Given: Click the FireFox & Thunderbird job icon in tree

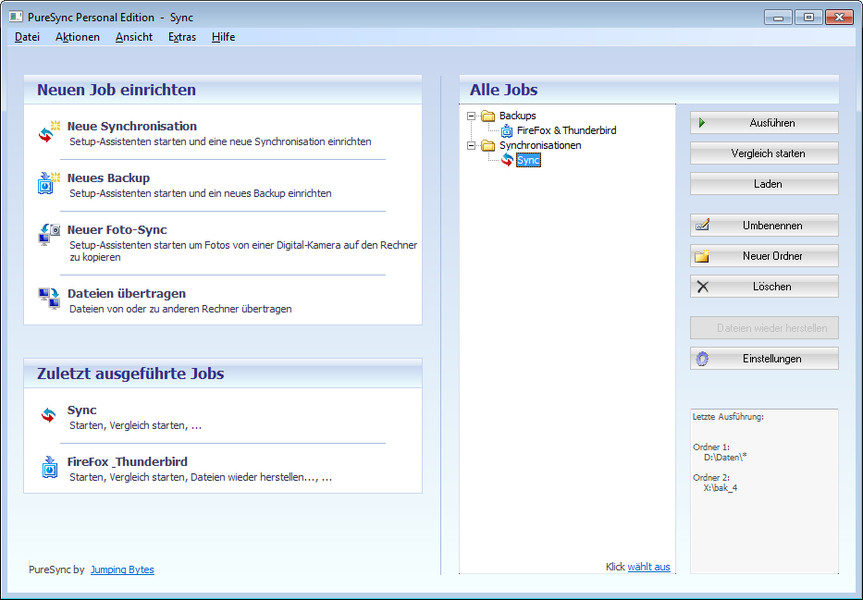Looking at the screenshot, I should (506, 130).
